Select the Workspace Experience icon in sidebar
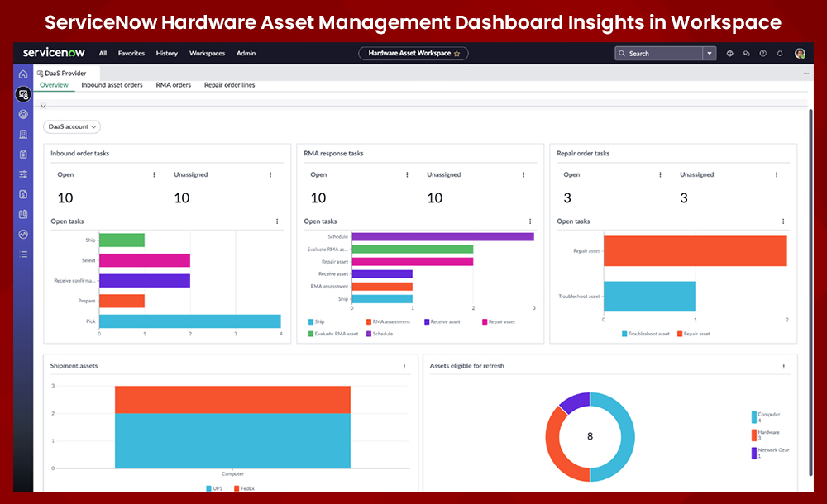827x504 pixels. pos(23,94)
